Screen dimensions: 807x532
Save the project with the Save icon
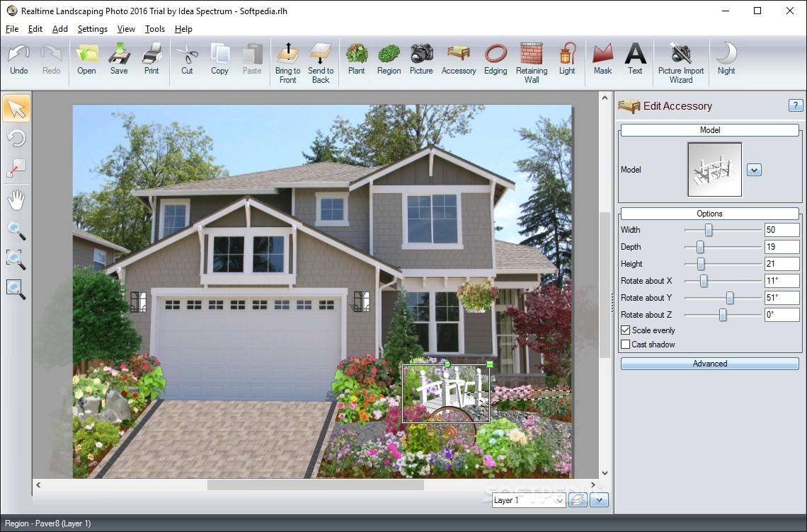click(x=119, y=59)
